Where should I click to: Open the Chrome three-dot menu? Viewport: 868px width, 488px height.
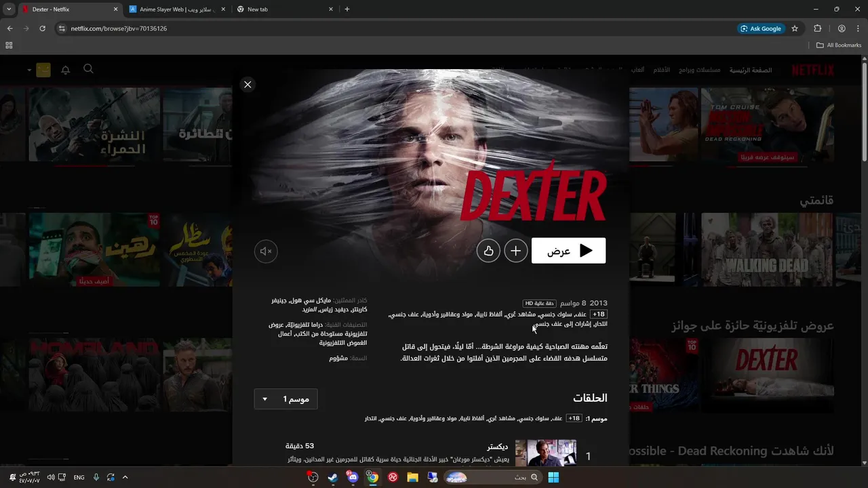tap(858, 28)
